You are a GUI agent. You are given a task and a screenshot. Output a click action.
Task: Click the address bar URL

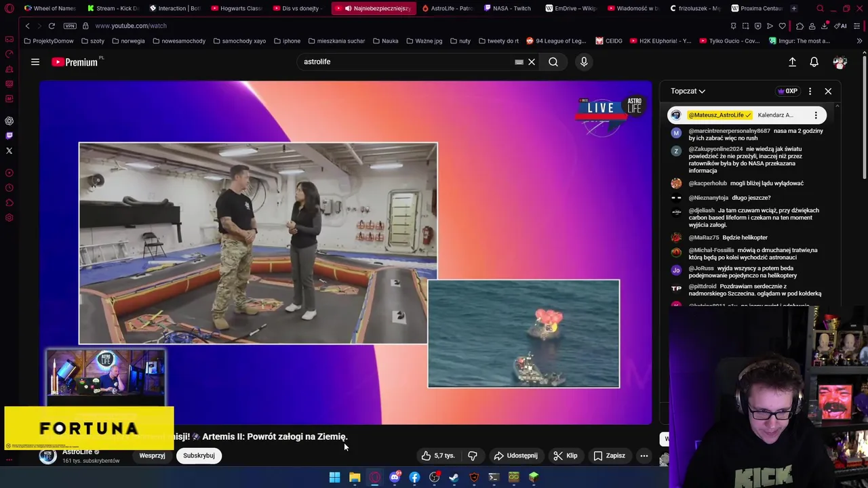click(131, 26)
